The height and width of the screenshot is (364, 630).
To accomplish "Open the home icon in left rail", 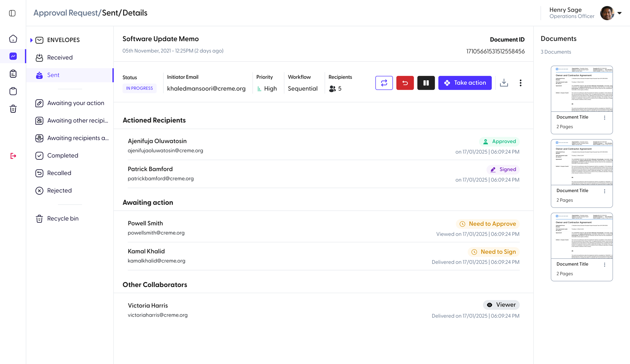I will (13, 39).
